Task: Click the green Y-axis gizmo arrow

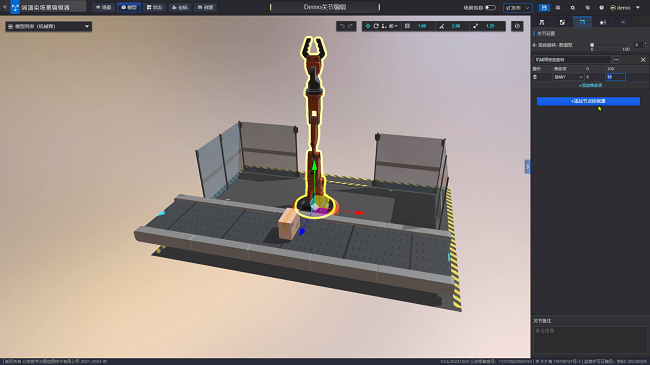Action: coord(314,166)
